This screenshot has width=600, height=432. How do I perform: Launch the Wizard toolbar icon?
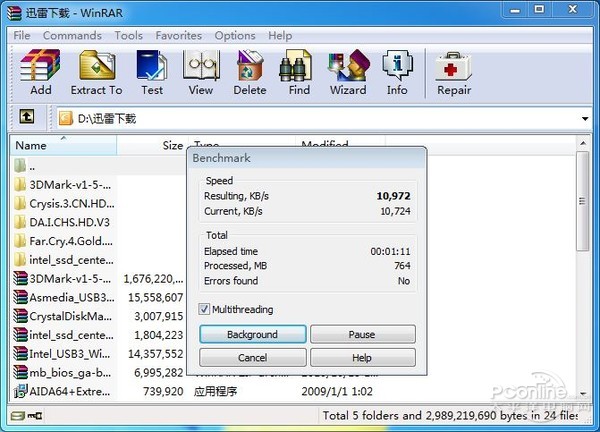349,65
